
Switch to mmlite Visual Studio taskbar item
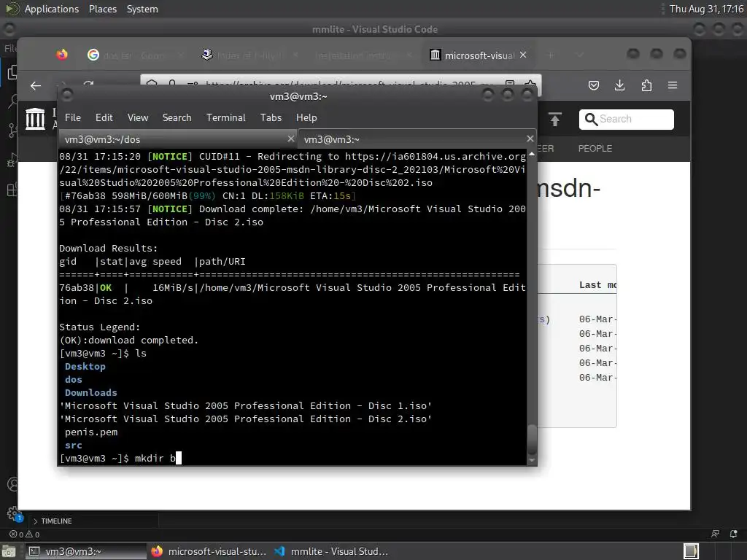click(x=332, y=551)
